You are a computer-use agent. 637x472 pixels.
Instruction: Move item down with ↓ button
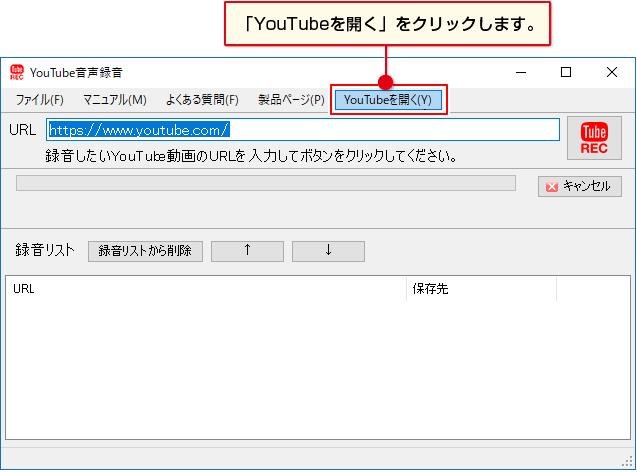(328, 251)
